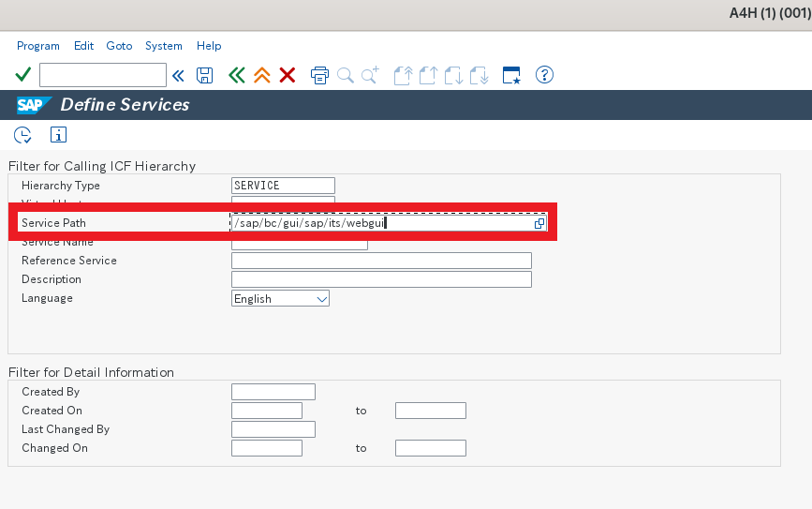The width and height of the screenshot is (812, 509).
Task: Click the Define Services title text
Action: [125, 105]
